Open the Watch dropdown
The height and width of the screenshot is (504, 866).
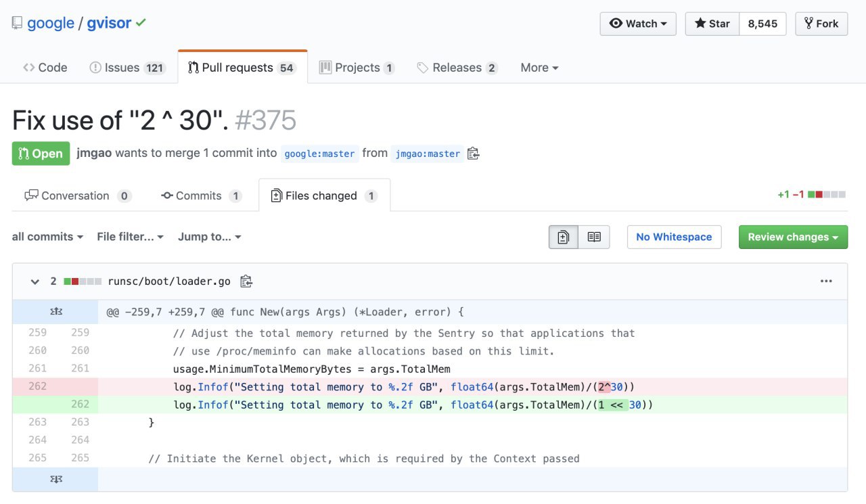(x=638, y=24)
